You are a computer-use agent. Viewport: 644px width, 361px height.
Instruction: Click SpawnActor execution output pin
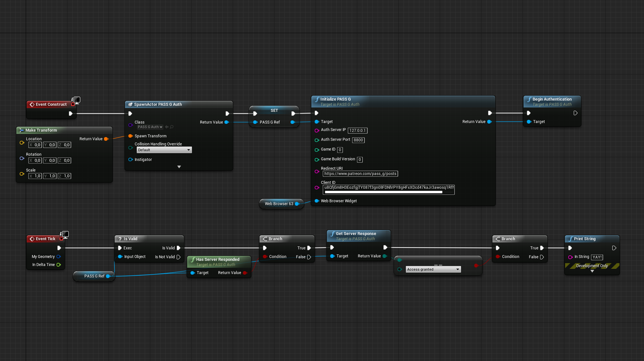(x=227, y=113)
